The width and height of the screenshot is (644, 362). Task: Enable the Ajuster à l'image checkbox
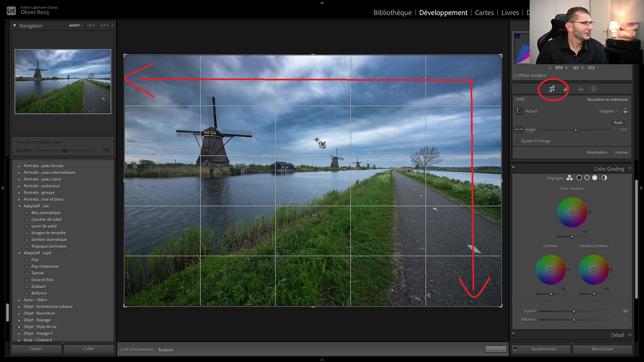point(518,141)
